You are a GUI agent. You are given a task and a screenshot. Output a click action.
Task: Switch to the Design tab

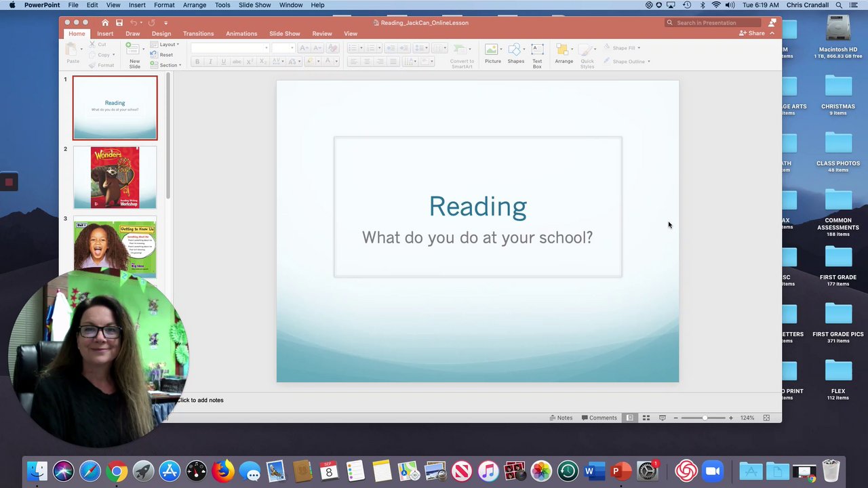coord(161,33)
